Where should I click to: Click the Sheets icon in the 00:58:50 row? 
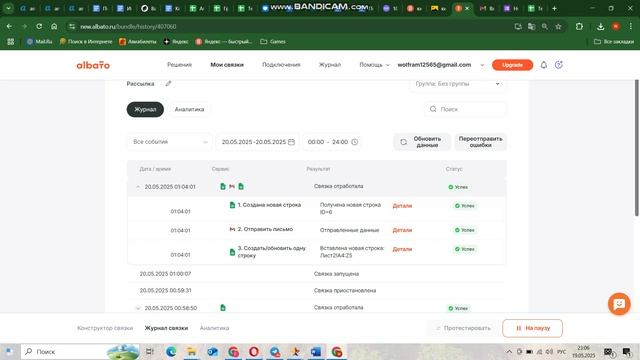click(223, 308)
